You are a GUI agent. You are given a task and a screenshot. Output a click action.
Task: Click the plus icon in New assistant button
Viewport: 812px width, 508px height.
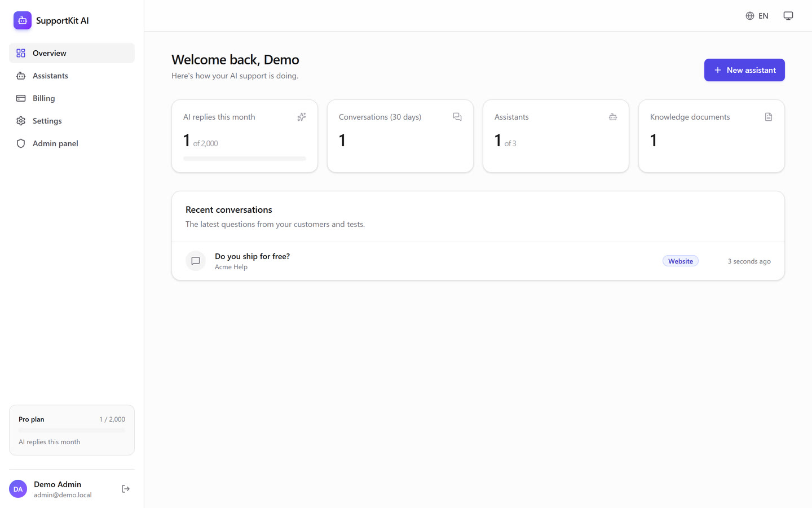tap(718, 70)
